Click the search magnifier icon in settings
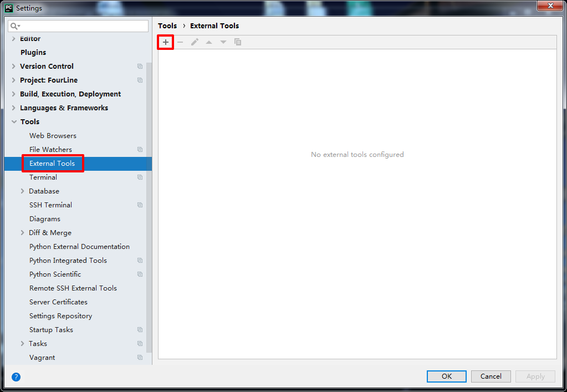Screen dimensions: 567x392 coord(15,26)
